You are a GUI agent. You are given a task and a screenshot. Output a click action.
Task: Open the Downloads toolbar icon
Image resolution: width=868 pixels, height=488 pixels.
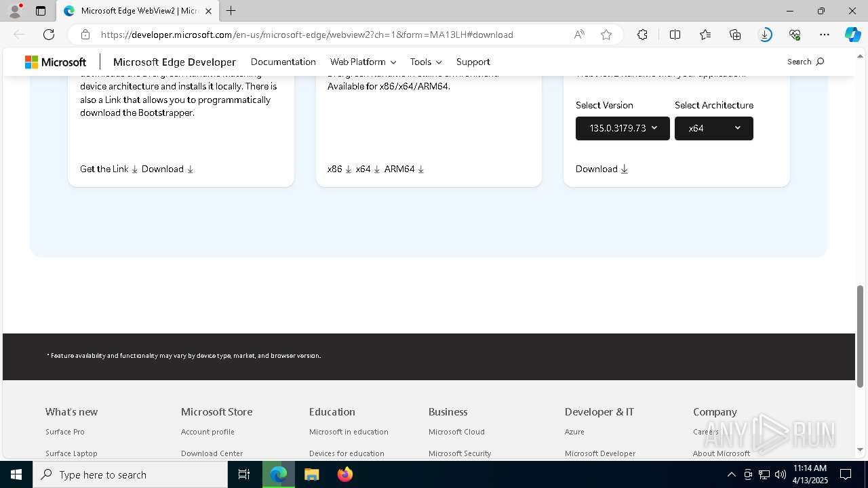(x=765, y=35)
